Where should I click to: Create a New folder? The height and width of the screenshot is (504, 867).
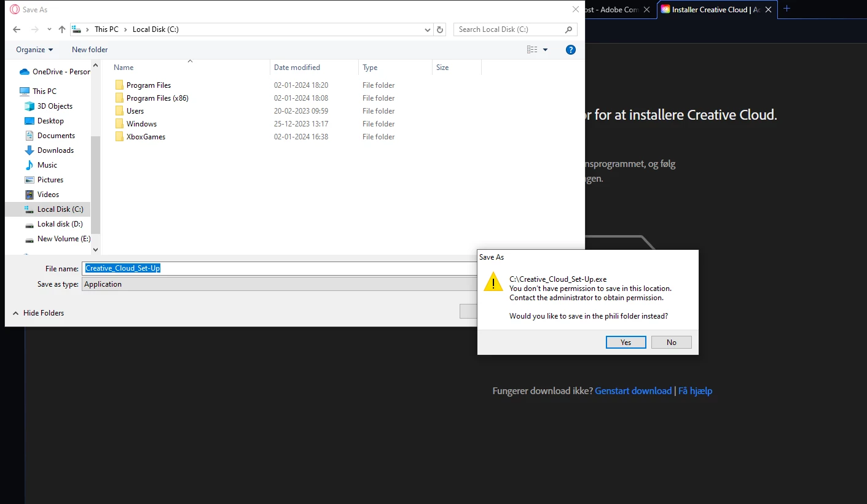(x=90, y=50)
